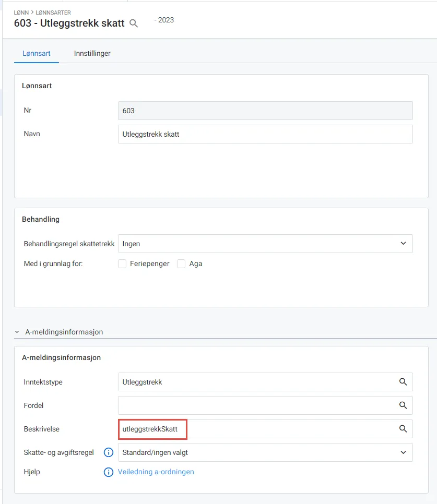Open the Behandlingsregel skattetrekk dropdown

pos(403,244)
